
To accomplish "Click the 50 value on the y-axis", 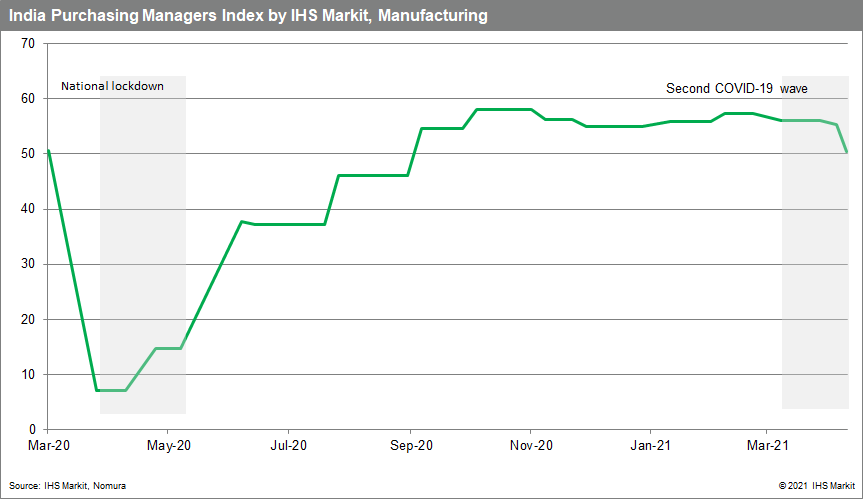I will coord(28,154).
